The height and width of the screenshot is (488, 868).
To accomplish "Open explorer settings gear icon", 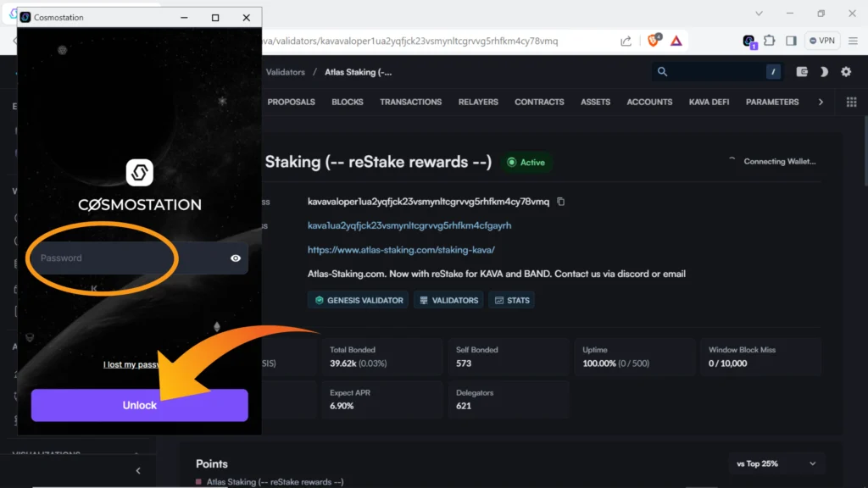I will point(846,72).
